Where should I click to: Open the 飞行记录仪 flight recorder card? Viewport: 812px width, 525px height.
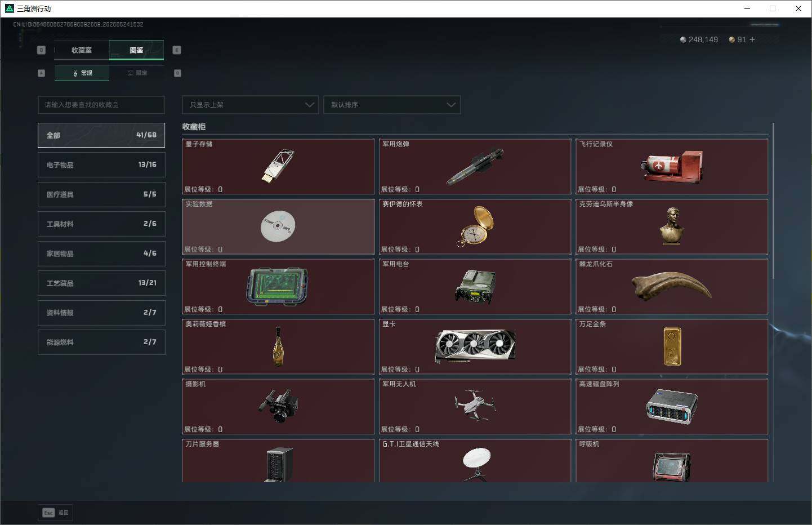point(672,166)
